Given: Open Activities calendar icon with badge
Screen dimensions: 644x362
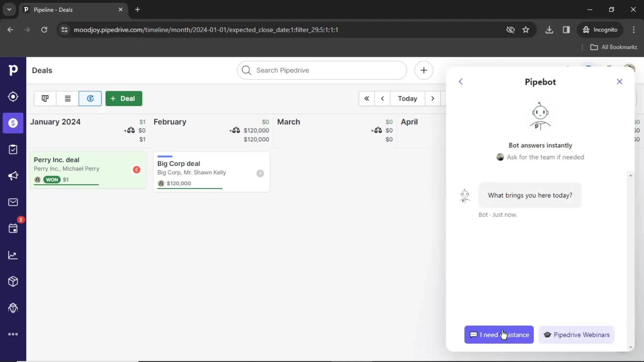Looking at the screenshot, I should coord(13,229).
